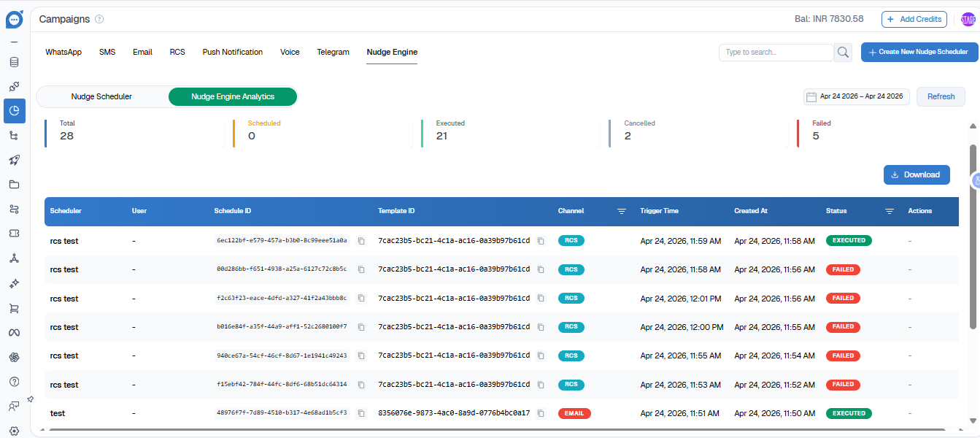Copy Schedule ID 940ce67a-54cf
This screenshot has height=438, width=980.
tap(361, 356)
